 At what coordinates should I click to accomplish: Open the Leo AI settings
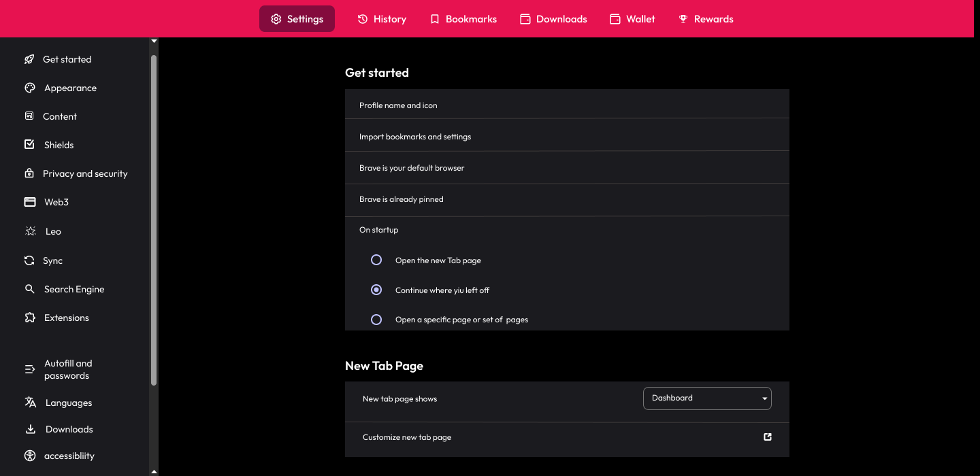click(51, 231)
